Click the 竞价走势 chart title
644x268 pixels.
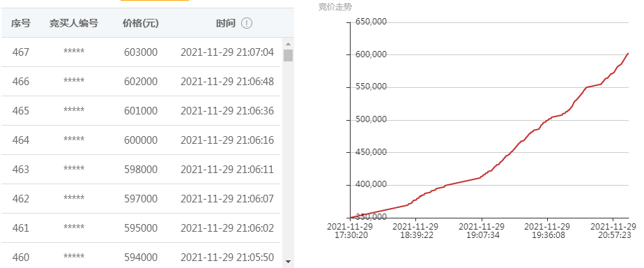tap(335, 6)
